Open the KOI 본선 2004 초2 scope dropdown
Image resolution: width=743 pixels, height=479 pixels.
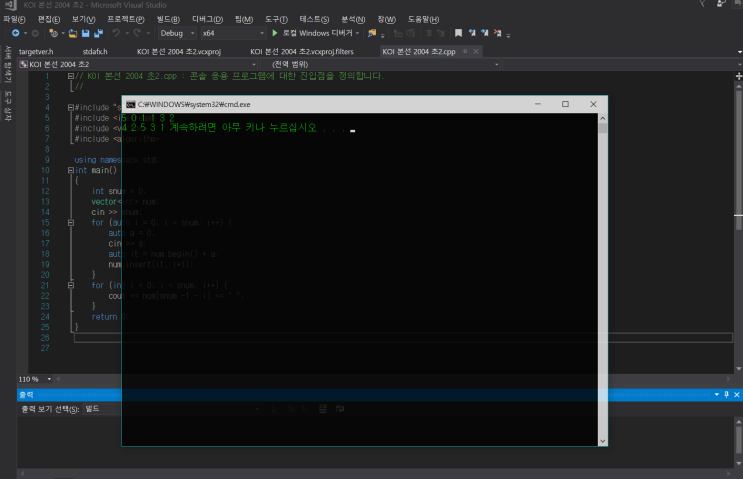click(x=138, y=64)
